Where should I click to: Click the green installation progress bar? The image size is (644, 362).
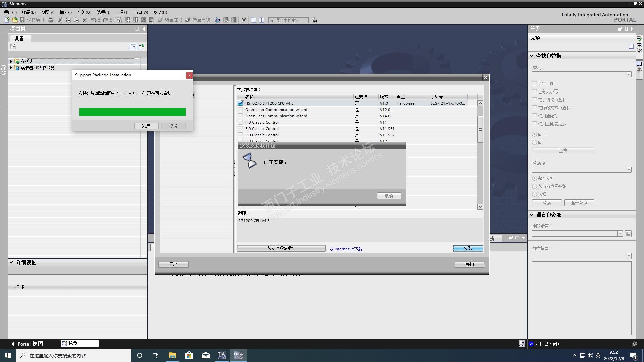tap(132, 112)
